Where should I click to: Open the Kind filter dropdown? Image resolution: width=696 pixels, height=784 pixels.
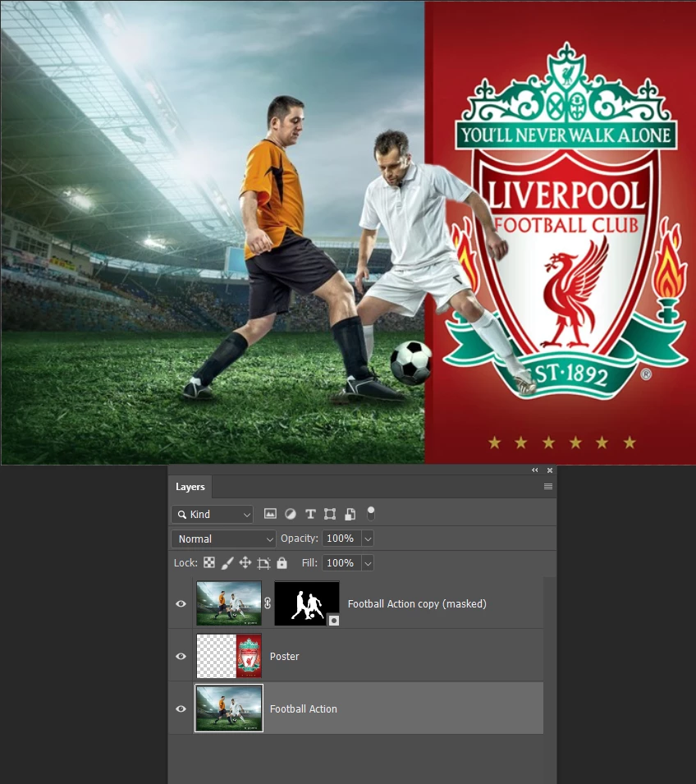click(213, 514)
